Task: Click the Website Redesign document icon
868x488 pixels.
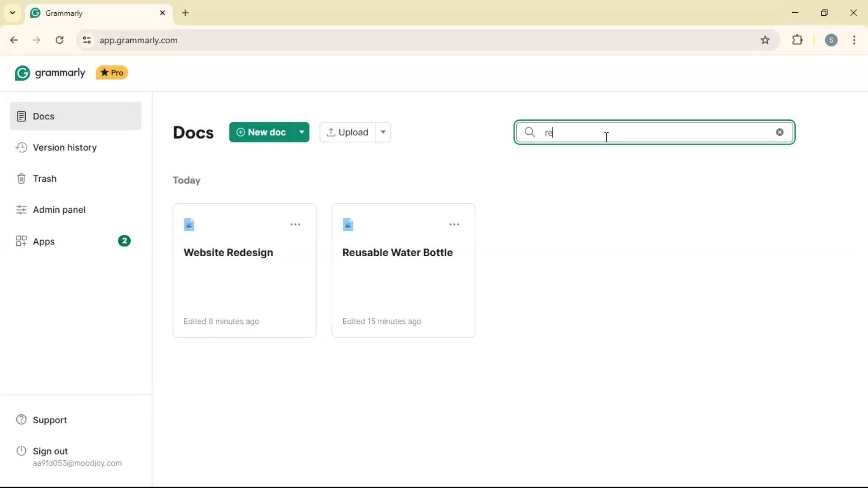Action: coord(189,225)
